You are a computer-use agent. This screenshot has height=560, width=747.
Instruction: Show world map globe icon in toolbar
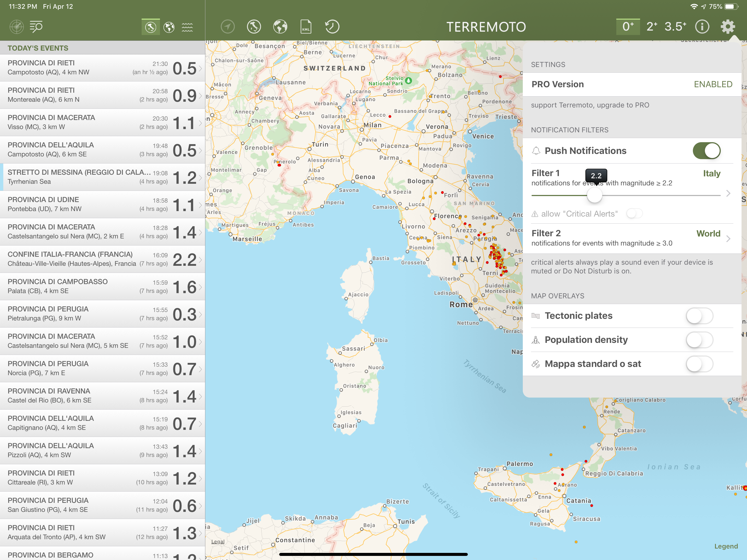point(280,27)
